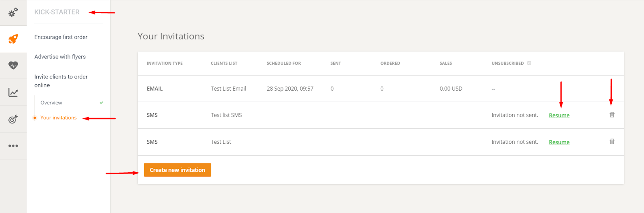This screenshot has height=213, width=644.
Task: Click the 0.00 USD sales value
Action: click(451, 89)
